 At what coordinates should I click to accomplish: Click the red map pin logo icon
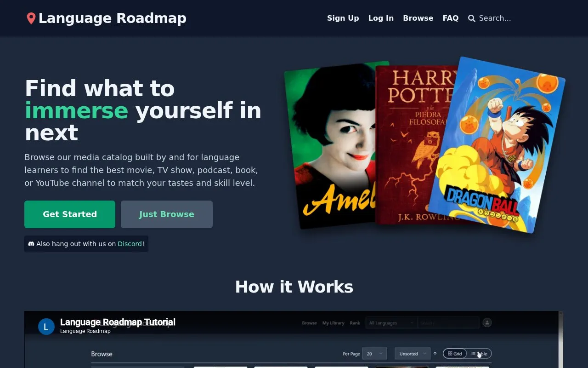[31, 18]
